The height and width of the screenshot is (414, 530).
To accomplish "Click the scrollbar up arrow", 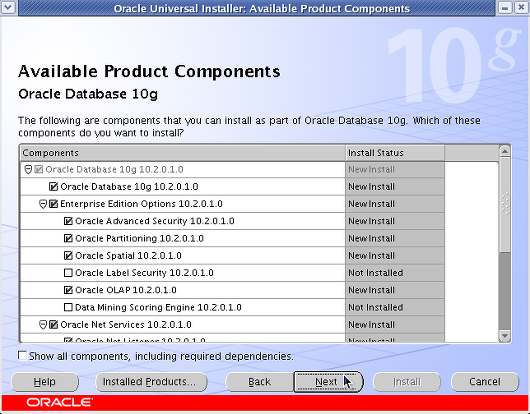I will click(x=505, y=151).
